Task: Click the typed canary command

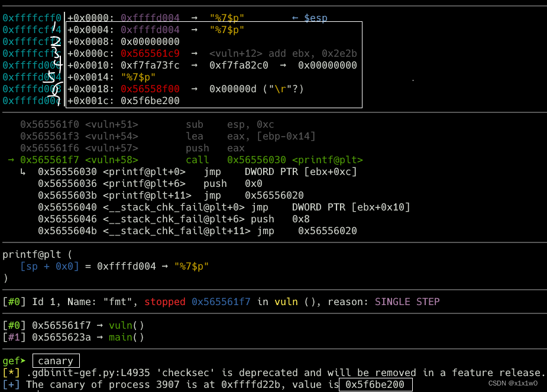Action: point(56,361)
